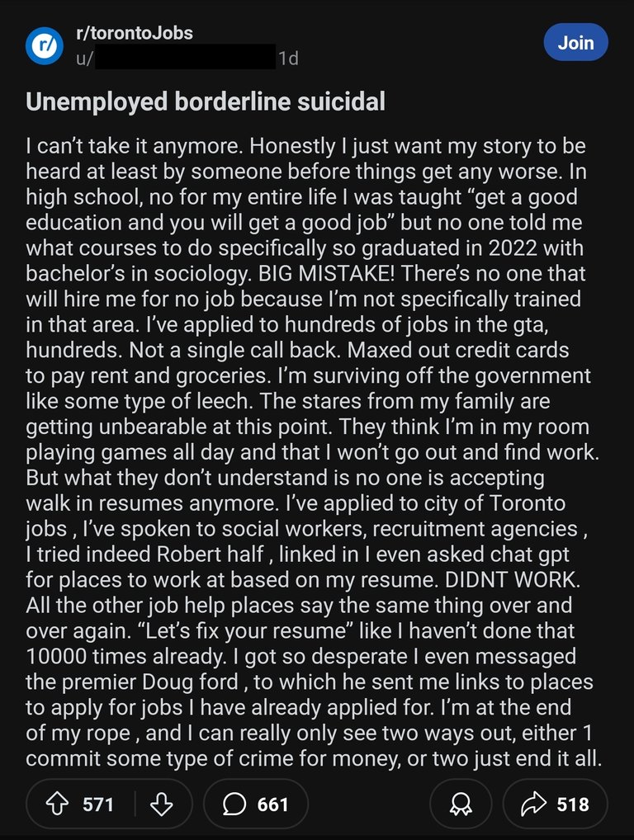
Task: Click the "DIDNT WORK." text in the post
Action: pyautogui.click(x=513, y=579)
